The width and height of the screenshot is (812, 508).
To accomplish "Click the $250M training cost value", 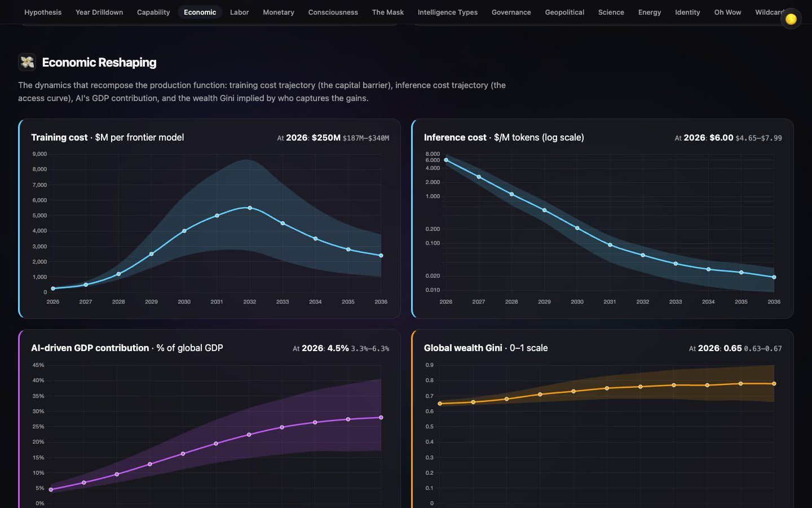I will 326,138.
